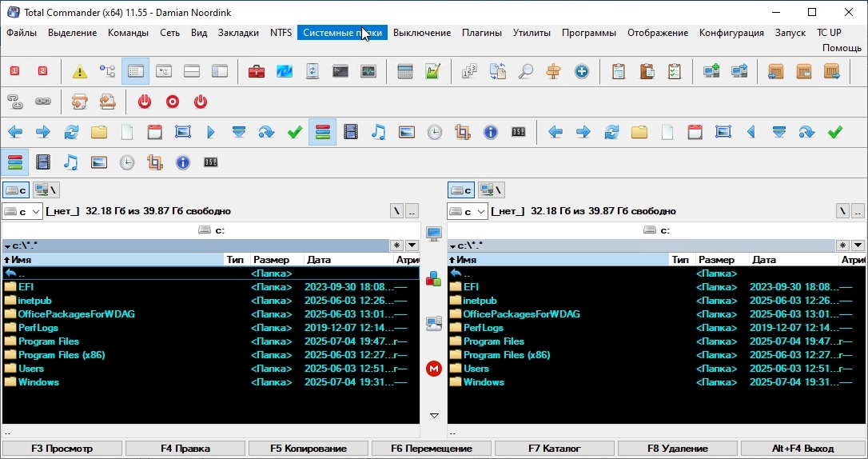Click the 1-2-3 numbered blocks icon
The height and width of the screenshot is (459, 868).
[469, 71]
